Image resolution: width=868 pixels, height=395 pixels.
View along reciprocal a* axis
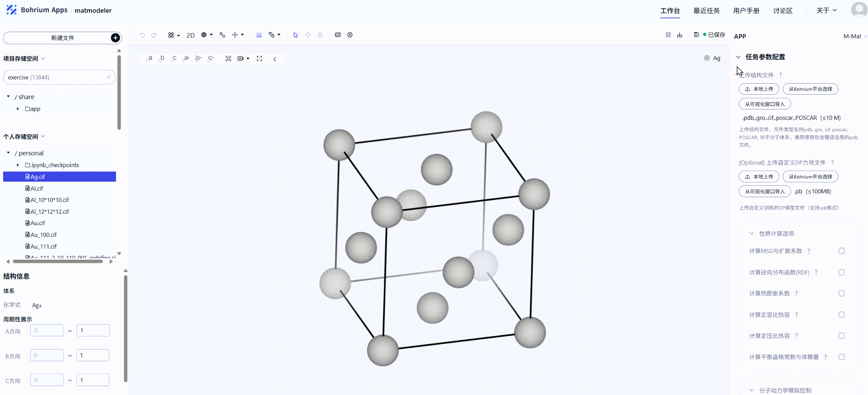(186, 59)
